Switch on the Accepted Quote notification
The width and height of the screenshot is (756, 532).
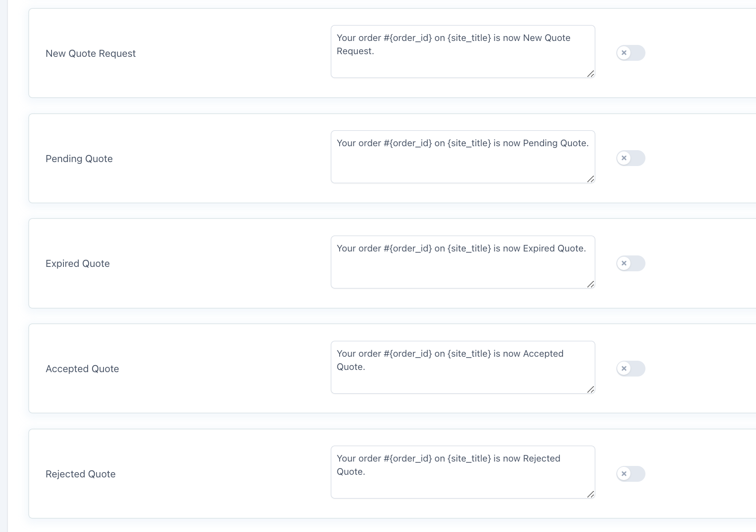(x=630, y=369)
